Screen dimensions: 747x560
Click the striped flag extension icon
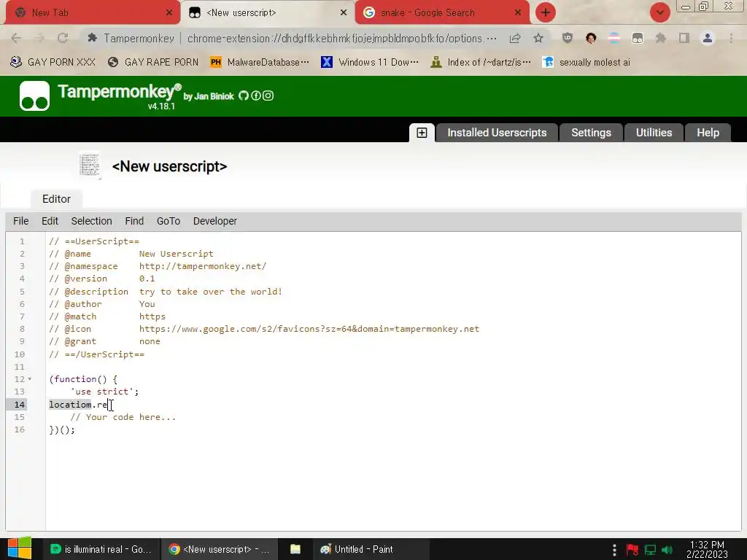pyautogui.click(x=614, y=38)
